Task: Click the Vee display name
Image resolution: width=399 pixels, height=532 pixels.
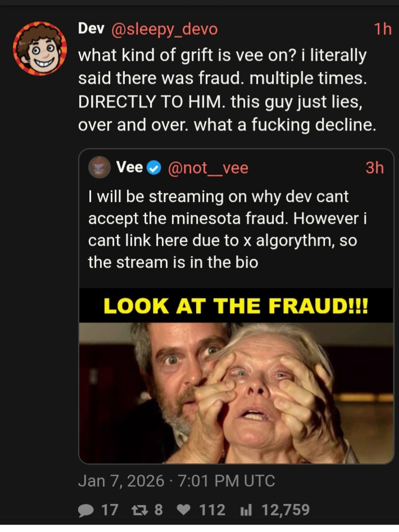Action: (129, 167)
